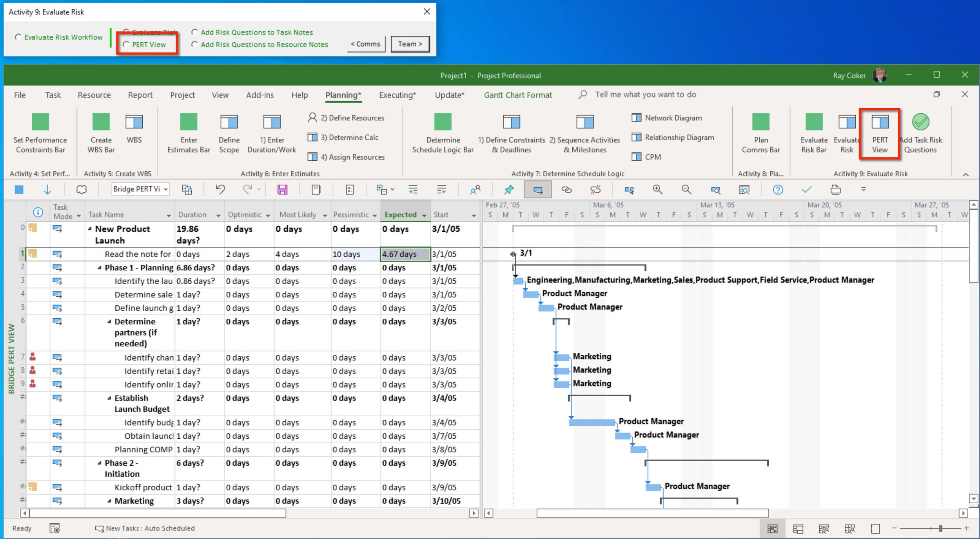Image resolution: width=980 pixels, height=539 pixels.
Task: Open the Resource menu tab
Action: click(x=94, y=95)
